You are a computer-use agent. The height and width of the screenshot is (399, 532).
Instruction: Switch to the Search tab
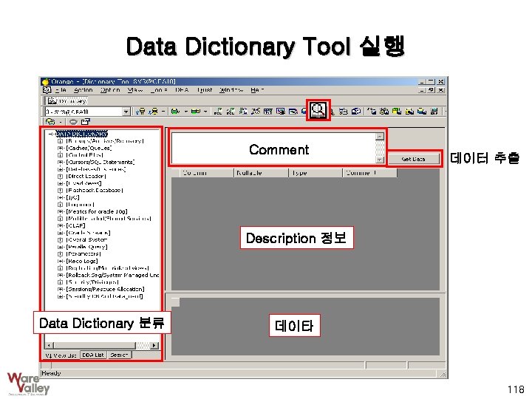point(119,355)
